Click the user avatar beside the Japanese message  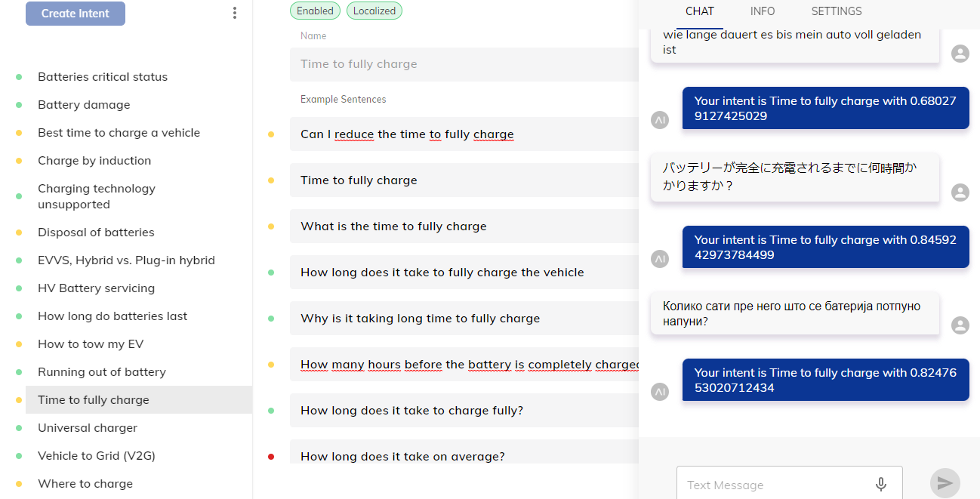tap(960, 193)
